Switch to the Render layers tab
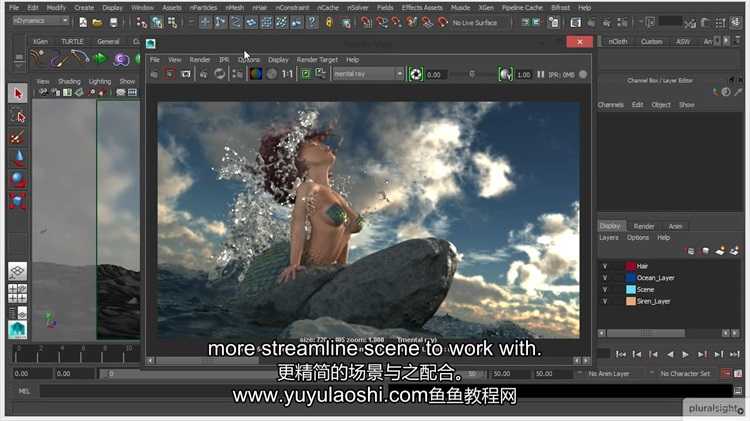Image resolution: width=750 pixels, height=421 pixels. [644, 226]
